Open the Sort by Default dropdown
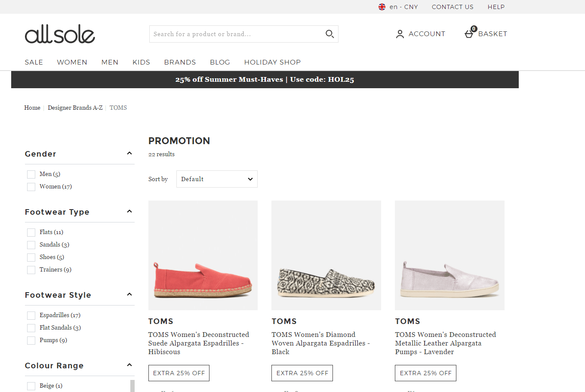Viewport: 585px width, 392px height. point(217,179)
